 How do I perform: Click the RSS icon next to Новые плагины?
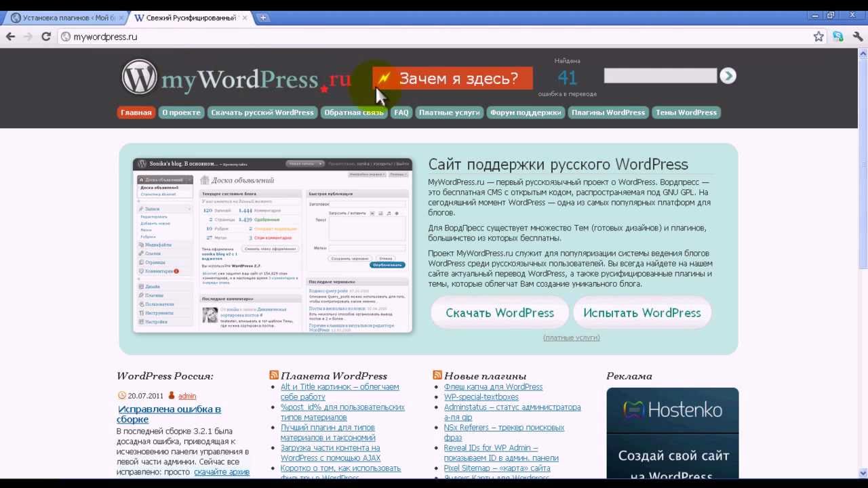437,375
